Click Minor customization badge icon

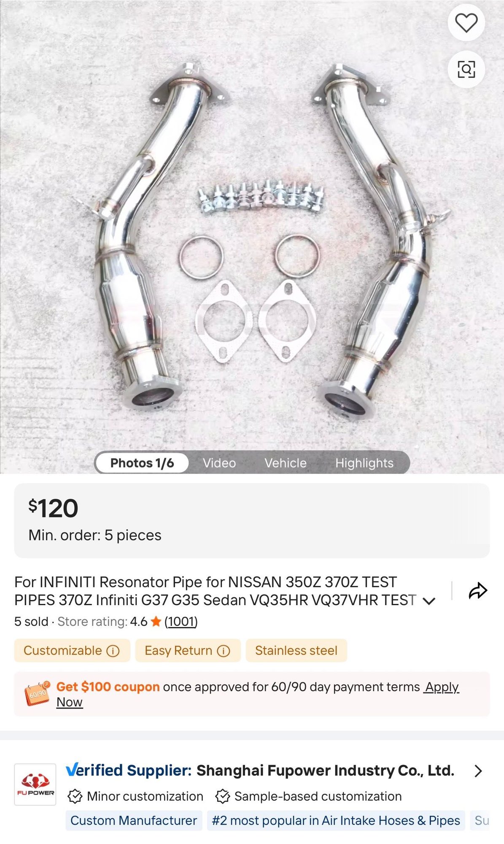pyautogui.click(x=75, y=796)
